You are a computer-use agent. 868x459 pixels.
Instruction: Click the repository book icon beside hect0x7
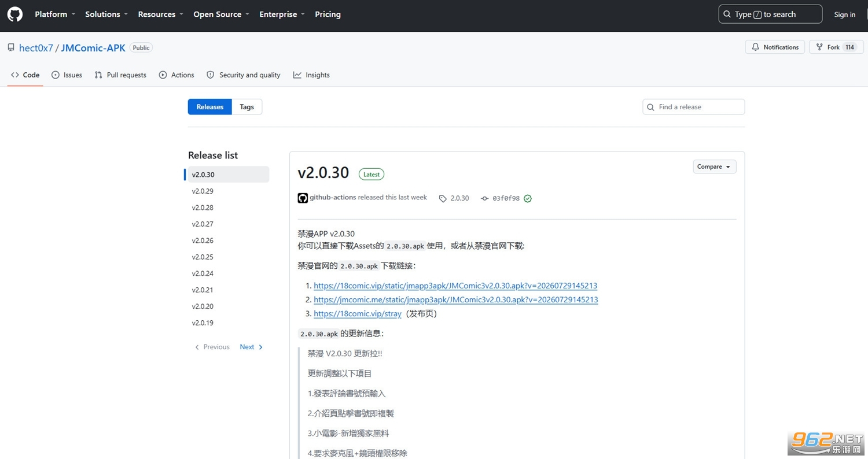[11, 47]
